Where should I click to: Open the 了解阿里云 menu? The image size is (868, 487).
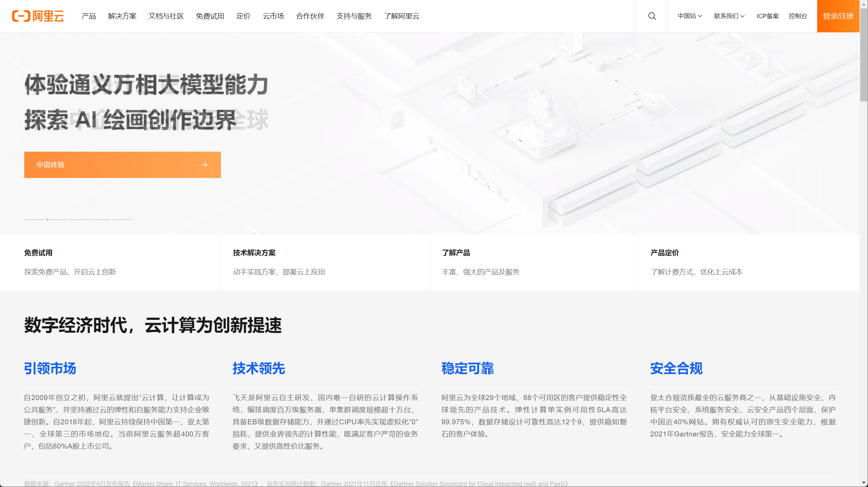(401, 16)
